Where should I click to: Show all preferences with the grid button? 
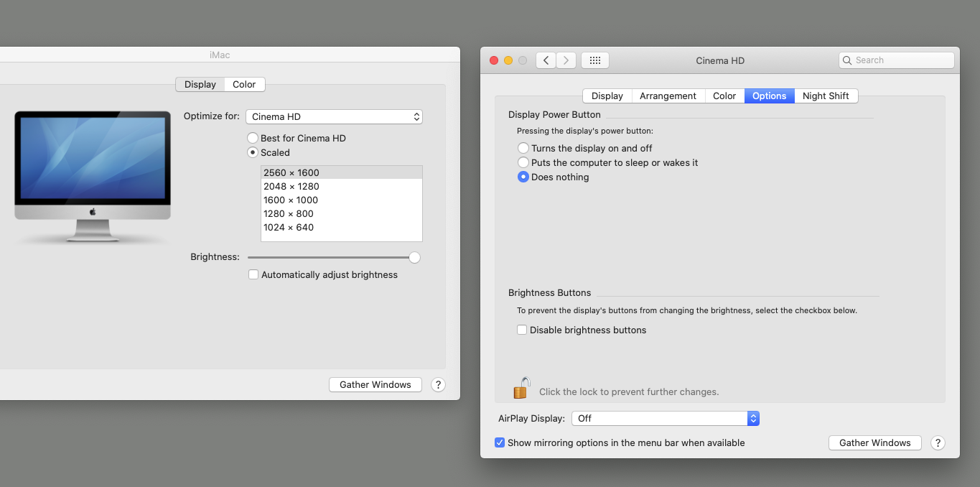click(x=595, y=60)
